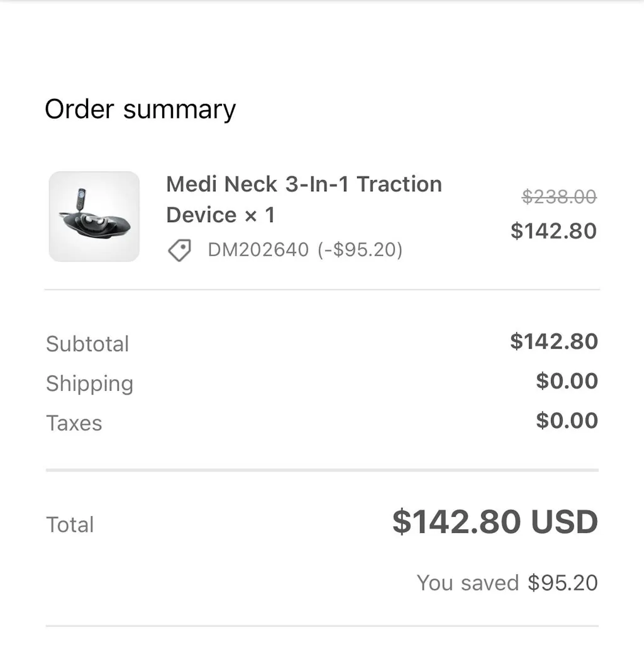Click the Medi Neck 3-In-1 Traction product name
The width and height of the screenshot is (644, 647).
304,185
